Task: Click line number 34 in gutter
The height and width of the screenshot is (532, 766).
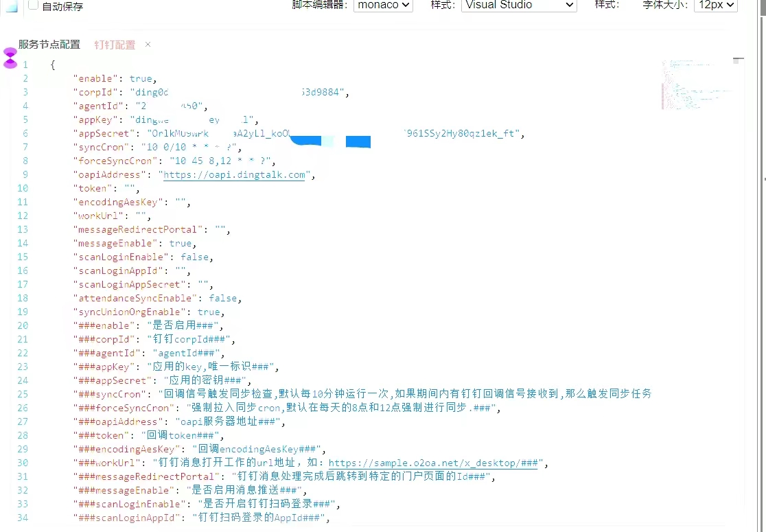Action: click(23, 518)
